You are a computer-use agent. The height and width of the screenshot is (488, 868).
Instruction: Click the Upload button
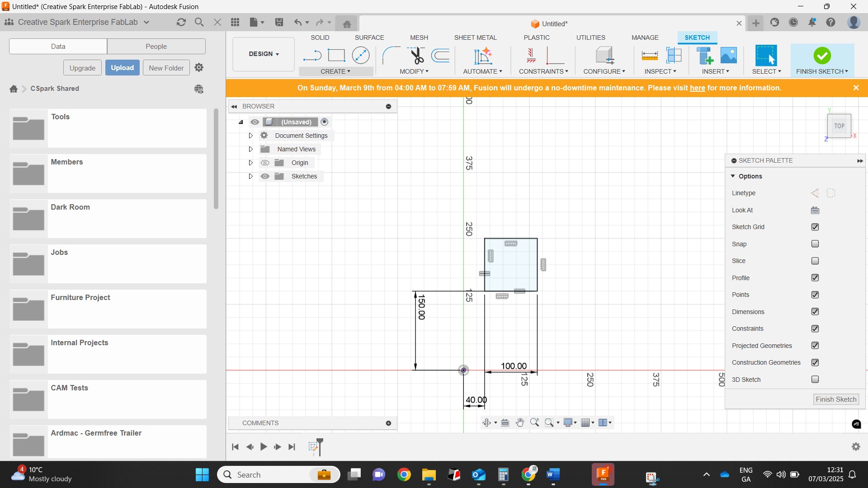123,68
